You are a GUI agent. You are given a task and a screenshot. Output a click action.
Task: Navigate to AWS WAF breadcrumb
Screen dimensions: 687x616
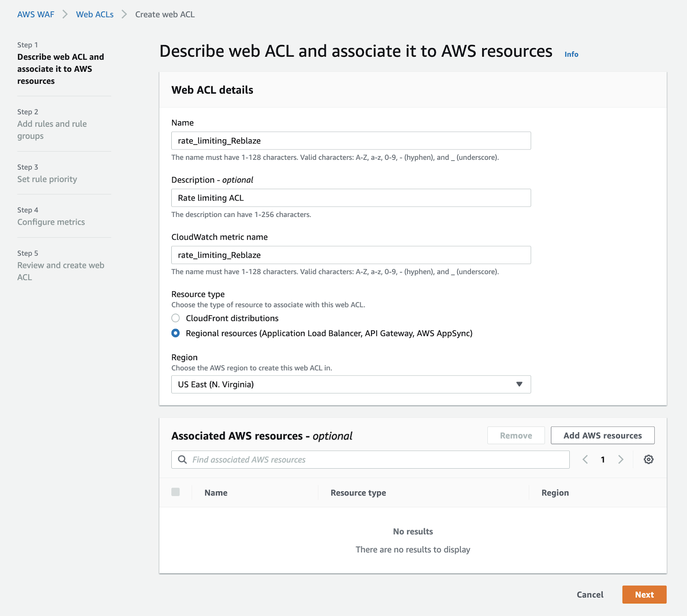point(36,15)
